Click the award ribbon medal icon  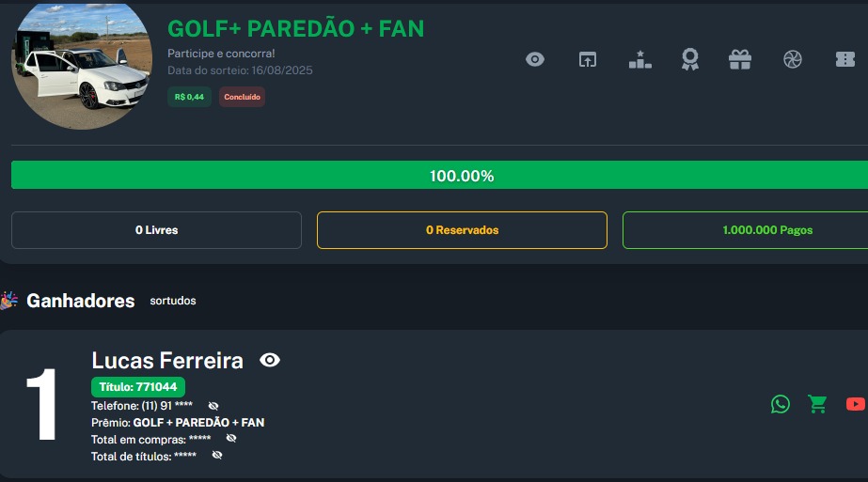coord(690,59)
